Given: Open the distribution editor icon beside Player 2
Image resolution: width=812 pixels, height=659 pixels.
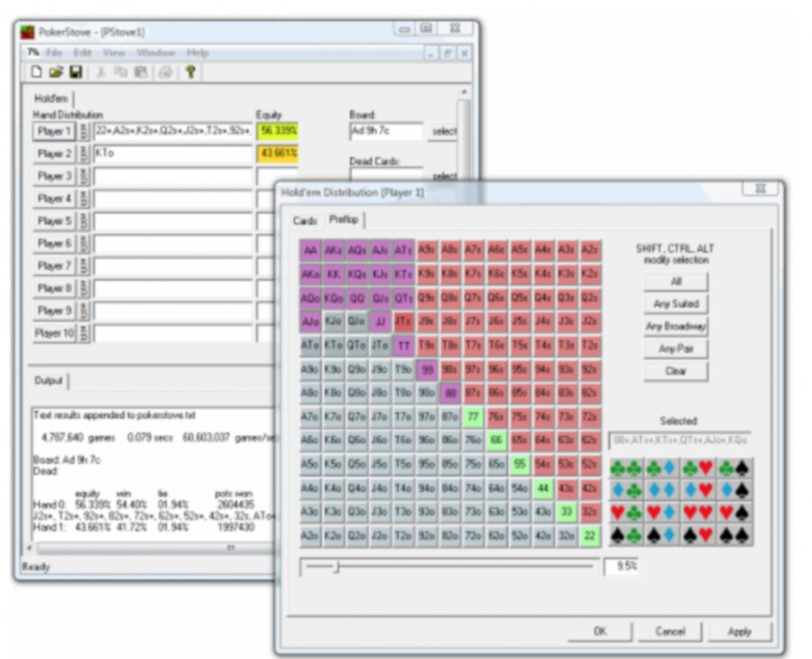Looking at the screenshot, I should click(x=82, y=153).
